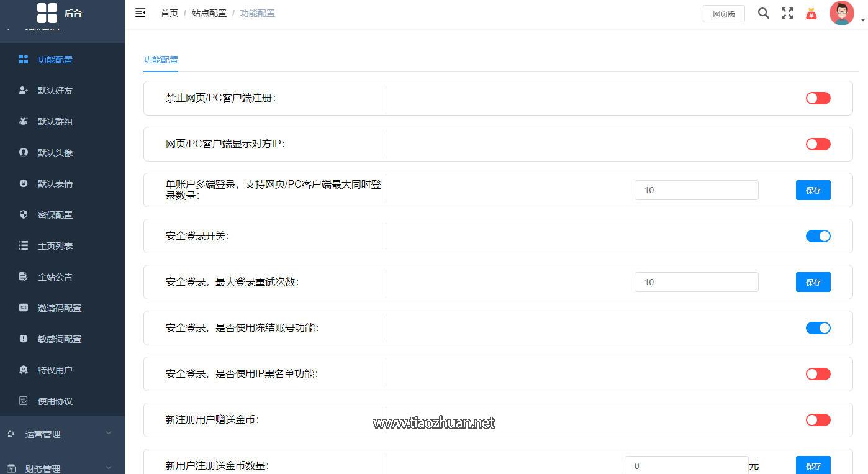Select the 密保配置 shield icon
The width and height of the screenshot is (868, 474).
pos(23,214)
